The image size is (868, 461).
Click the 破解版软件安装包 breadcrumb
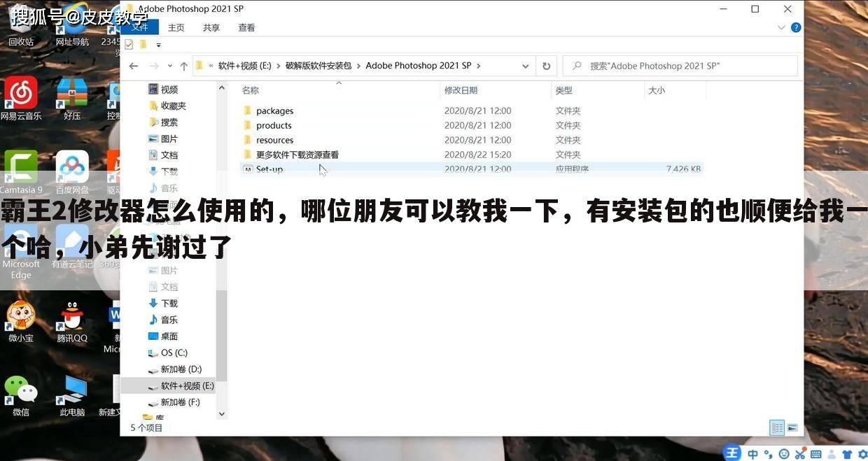[x=318, y=66]
